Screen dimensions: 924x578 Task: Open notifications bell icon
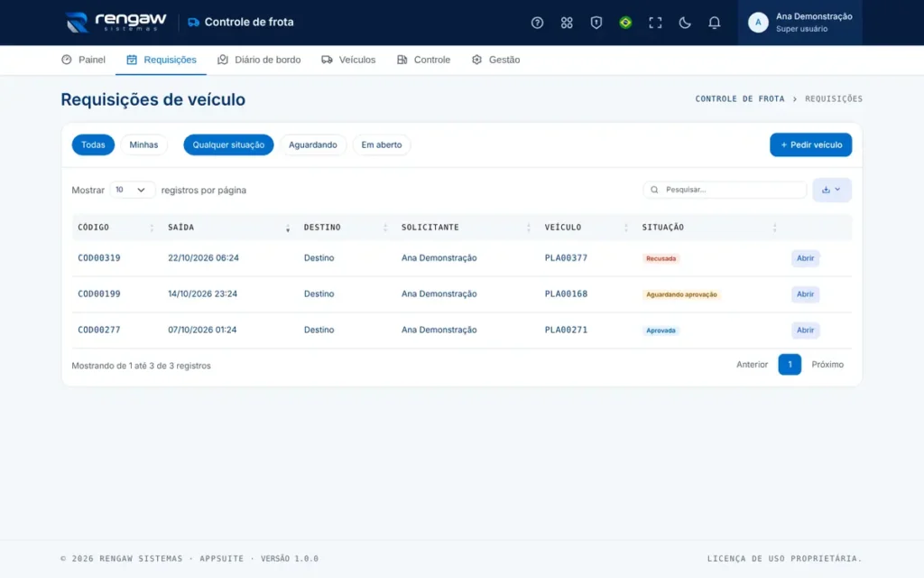(x=714, y=23)
